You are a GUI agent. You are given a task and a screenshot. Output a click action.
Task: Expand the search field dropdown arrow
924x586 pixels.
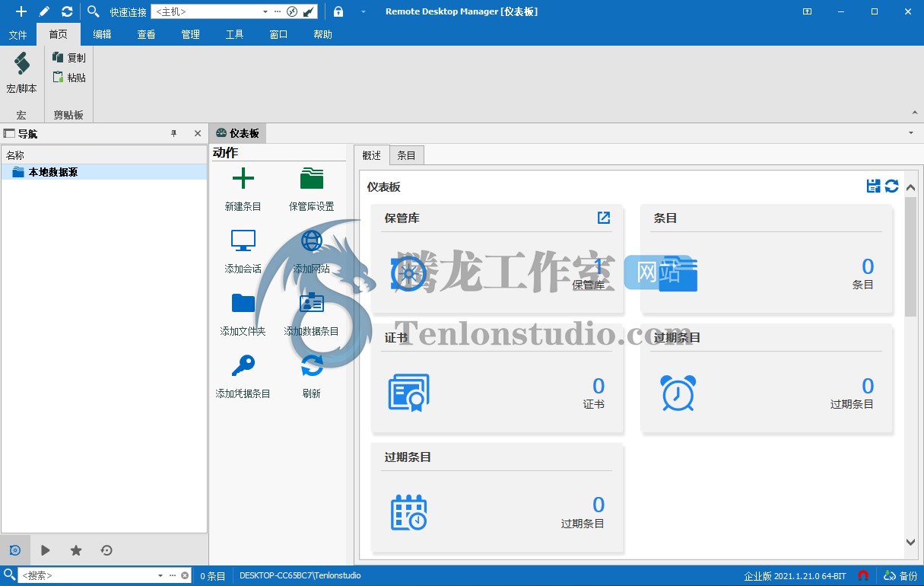pos(160,575)
